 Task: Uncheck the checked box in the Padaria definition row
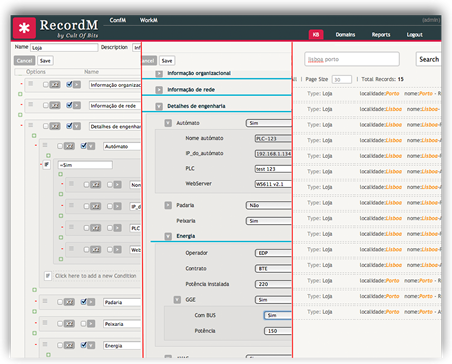[x=84, y=302]
